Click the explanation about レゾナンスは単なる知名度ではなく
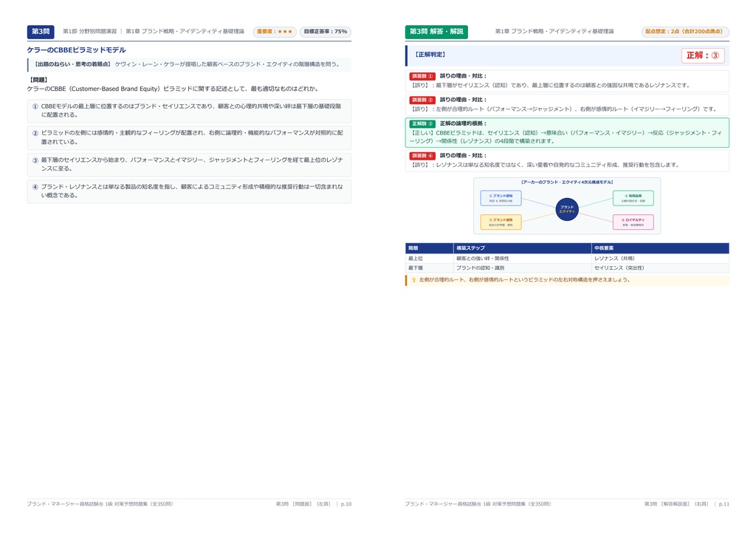Viewport: 756px width, 535px height. click(x=544, y=165)
